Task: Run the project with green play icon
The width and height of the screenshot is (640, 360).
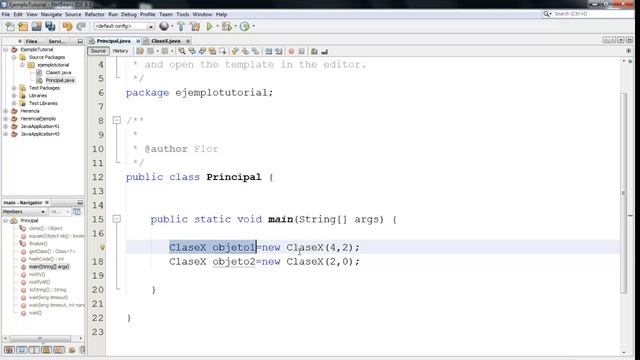Action: point(209,27)
